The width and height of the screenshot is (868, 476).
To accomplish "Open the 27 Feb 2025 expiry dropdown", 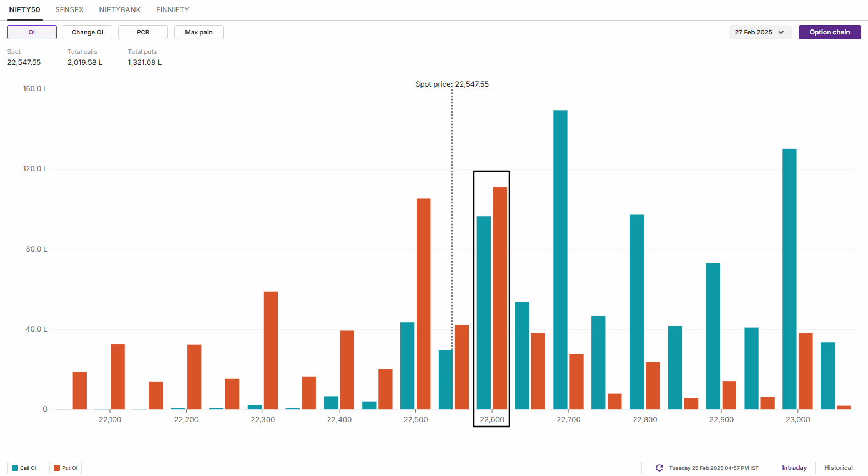I will click(x=760, y=32).
